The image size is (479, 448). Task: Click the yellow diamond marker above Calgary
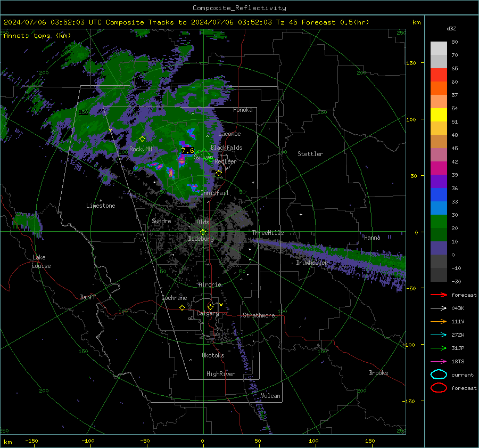(x=210, y=307)
